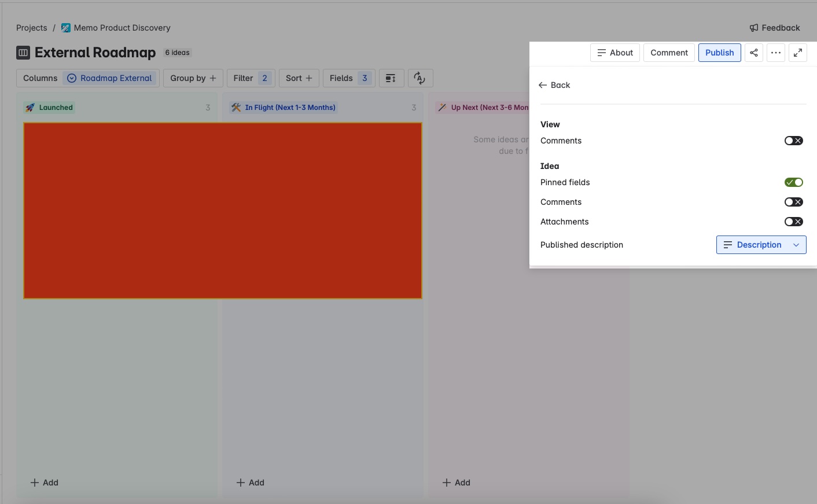
Task: Click the back arrow in Publish panel
Action: (543, 85)
